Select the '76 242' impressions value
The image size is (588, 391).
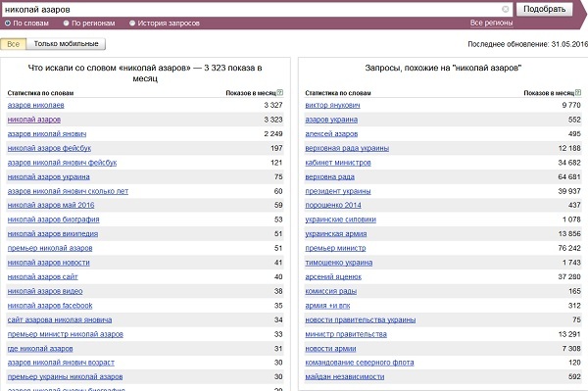tap(569, 248)
